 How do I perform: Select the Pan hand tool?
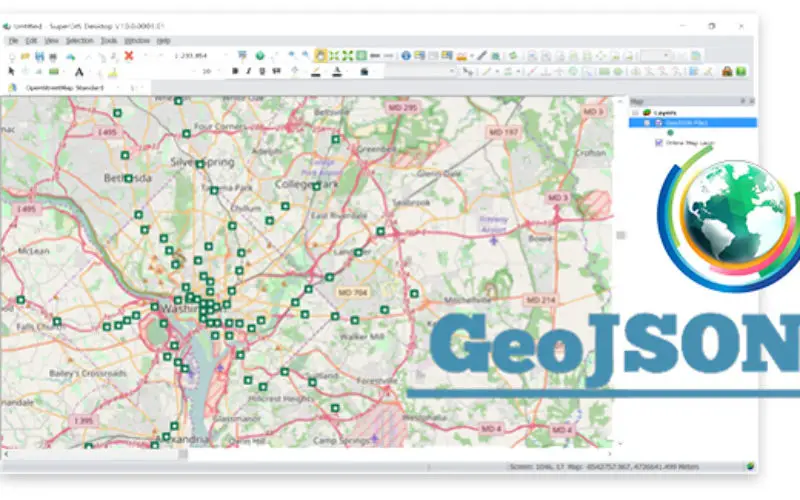(x=320, y=55)
